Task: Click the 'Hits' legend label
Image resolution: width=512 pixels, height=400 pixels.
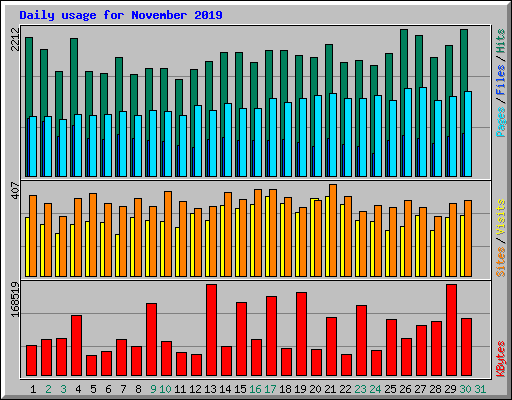Action: pos(500,41)
